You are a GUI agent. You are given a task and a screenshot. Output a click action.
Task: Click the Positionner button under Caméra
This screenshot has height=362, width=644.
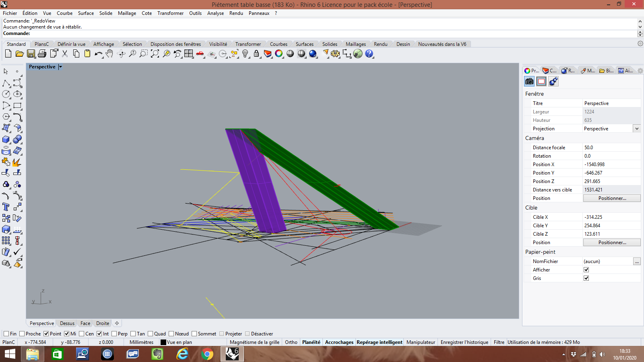point(611,198)
